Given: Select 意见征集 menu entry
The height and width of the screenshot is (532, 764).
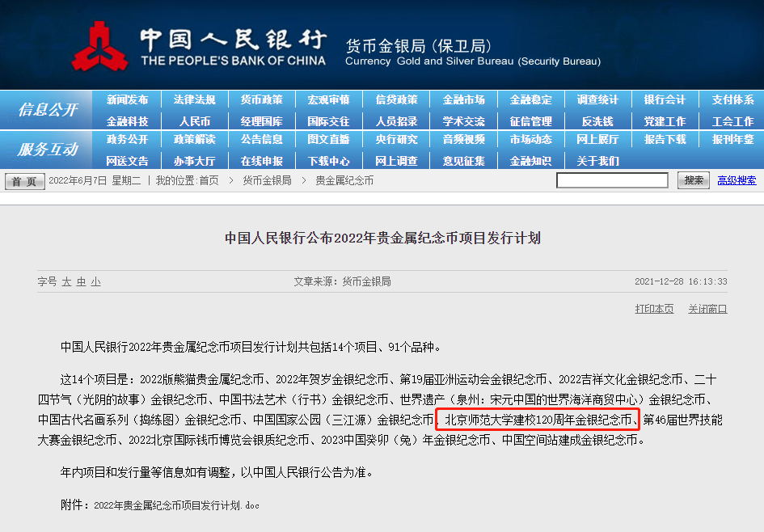Looking at the screenshot, I should (x=464, y=161).
